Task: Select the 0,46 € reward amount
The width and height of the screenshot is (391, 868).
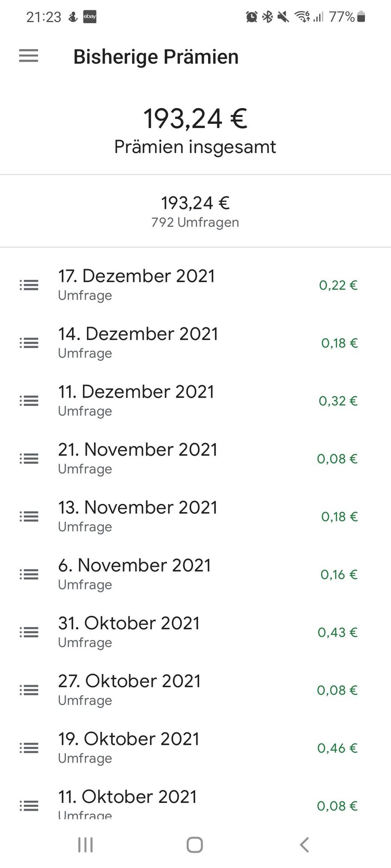Action: pyautogui.click(x=338, y=748)
